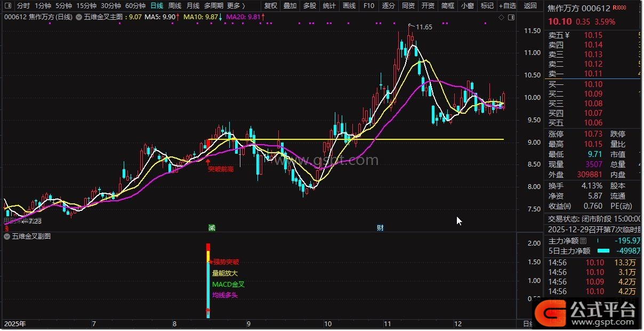Click the diamond icon above the chart

[x=501, y=17]
